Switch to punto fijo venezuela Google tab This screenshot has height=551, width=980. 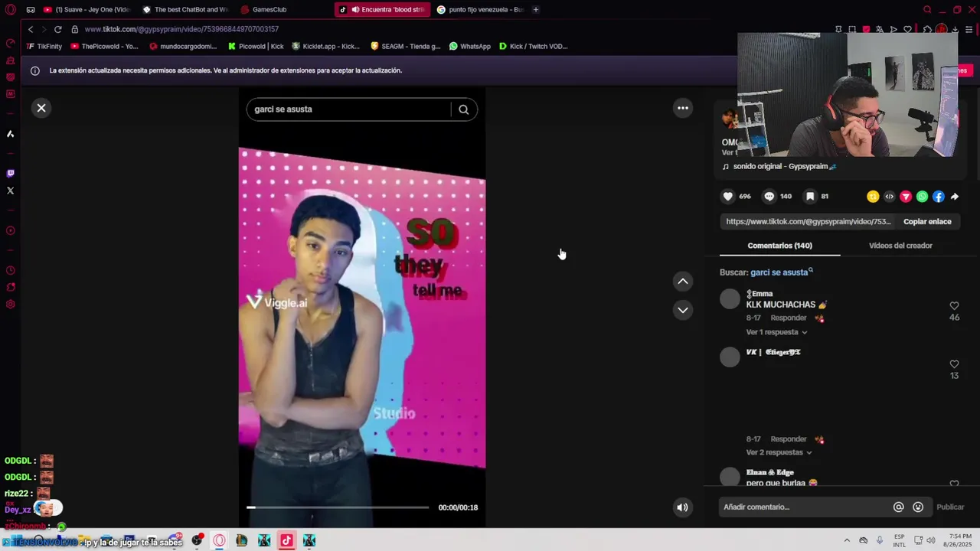(x=479, y=10)
